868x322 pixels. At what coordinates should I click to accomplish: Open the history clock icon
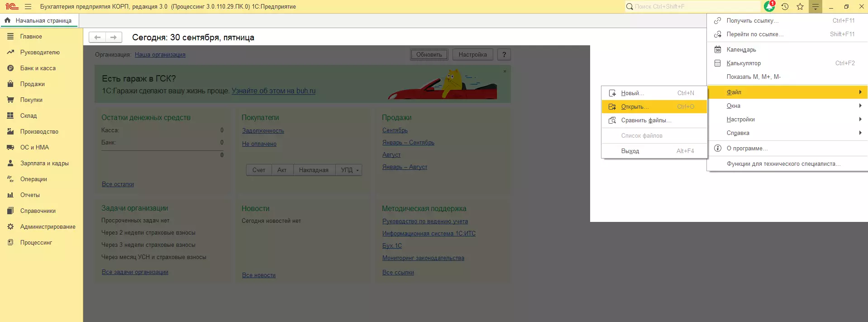[x=785, y=7]
